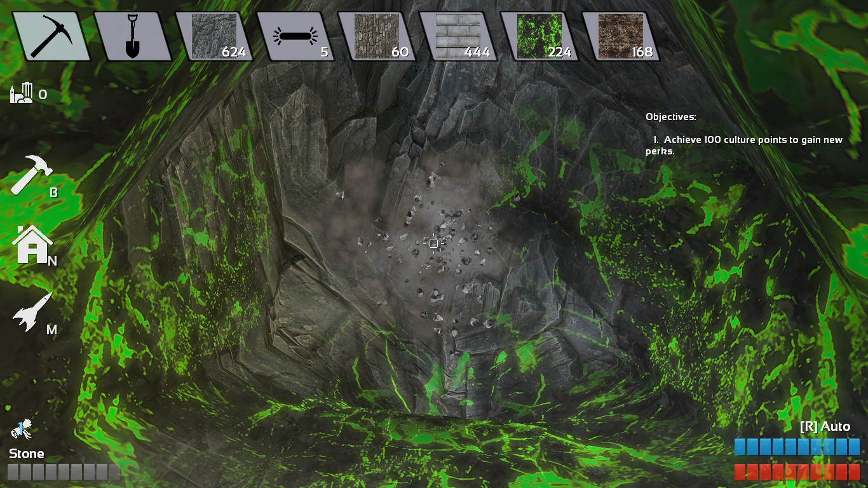Select the light stick item with 5
The height and width of the screenshot is (488, 868).
(x=295, y=36)
